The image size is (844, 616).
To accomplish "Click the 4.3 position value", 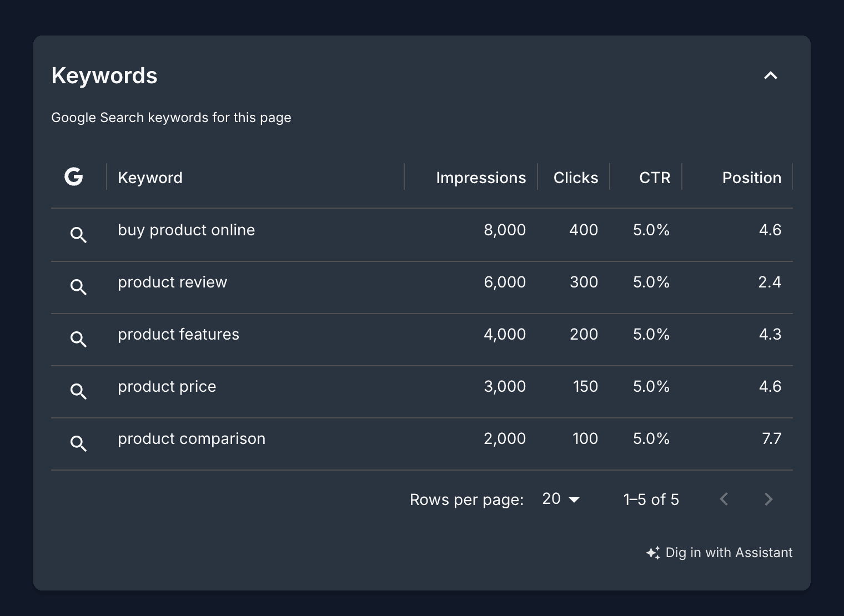I will [770, 335].
